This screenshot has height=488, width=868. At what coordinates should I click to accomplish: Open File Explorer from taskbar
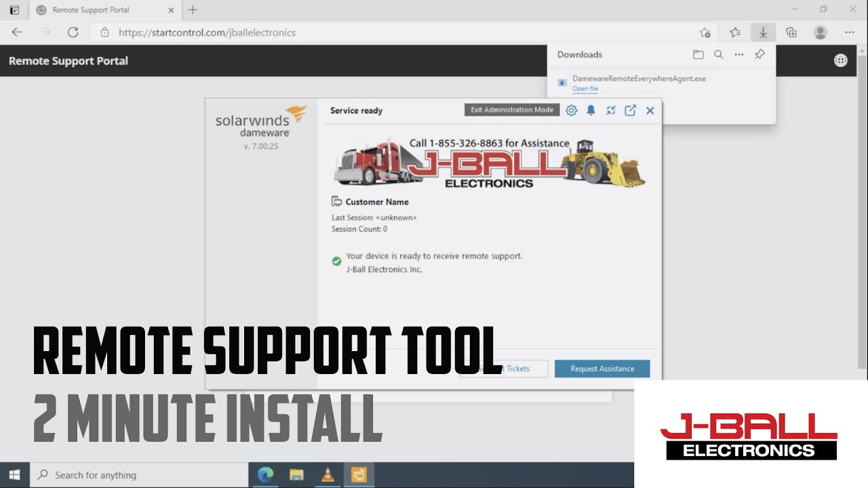pyautogui.click(x=296, y=475)
